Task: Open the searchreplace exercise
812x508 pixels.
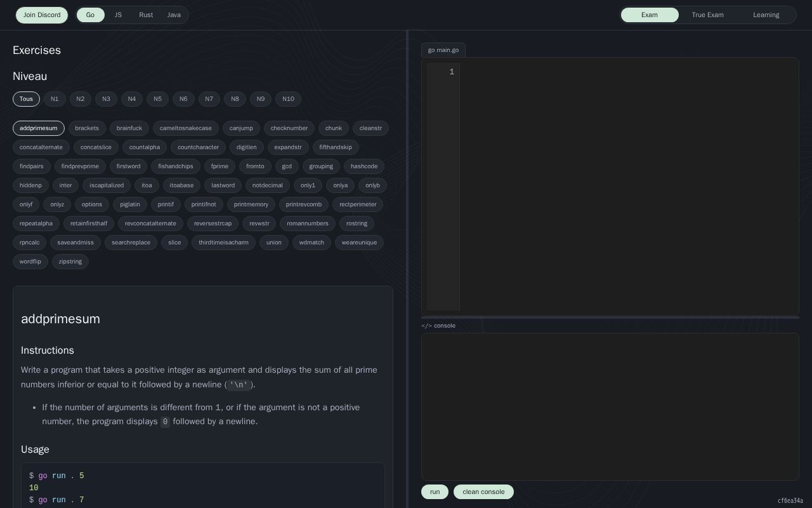Action: tap(131, 243)
